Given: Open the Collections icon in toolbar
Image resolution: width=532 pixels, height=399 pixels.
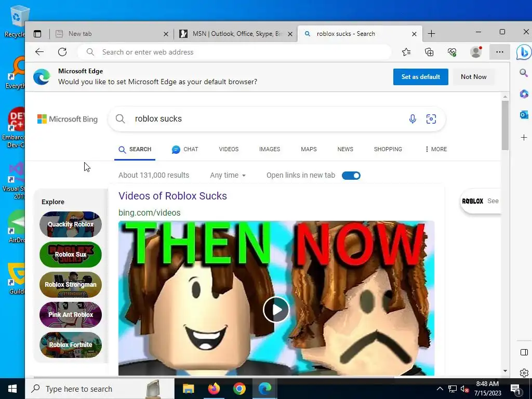Looking at the screenshot, I should pyautogui.click(x=429, y=52).
